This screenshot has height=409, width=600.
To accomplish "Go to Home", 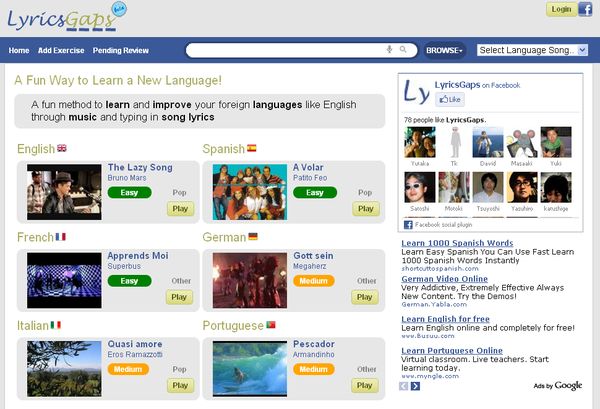I will coord(19,51).
